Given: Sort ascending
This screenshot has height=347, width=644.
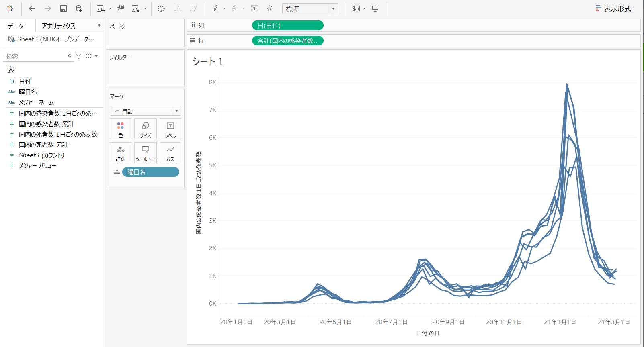Looking at the screenshot, I should (177, 8).
